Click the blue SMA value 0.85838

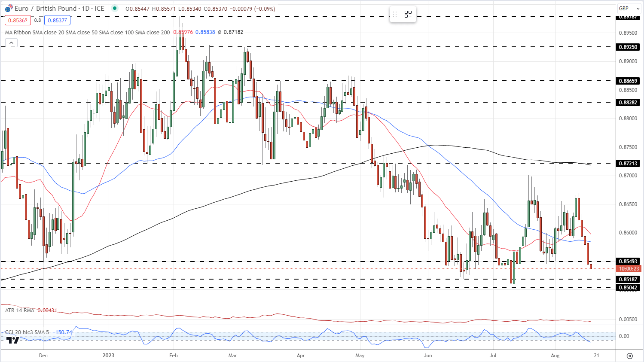tap(205, 32)
